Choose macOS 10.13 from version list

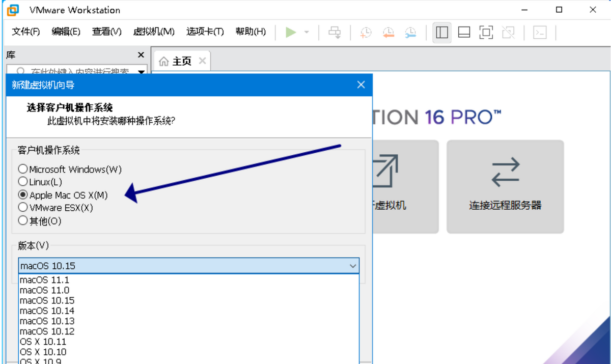pyautogui.click(x=189, y=321)
